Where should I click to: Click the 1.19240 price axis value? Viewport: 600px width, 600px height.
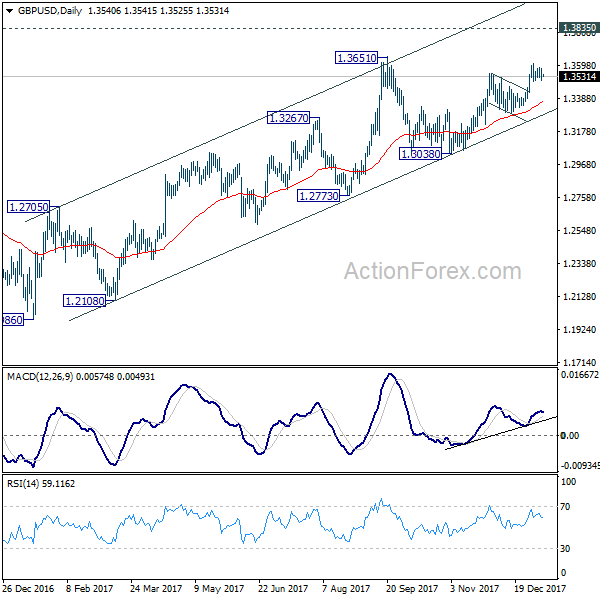click(579, 329)
